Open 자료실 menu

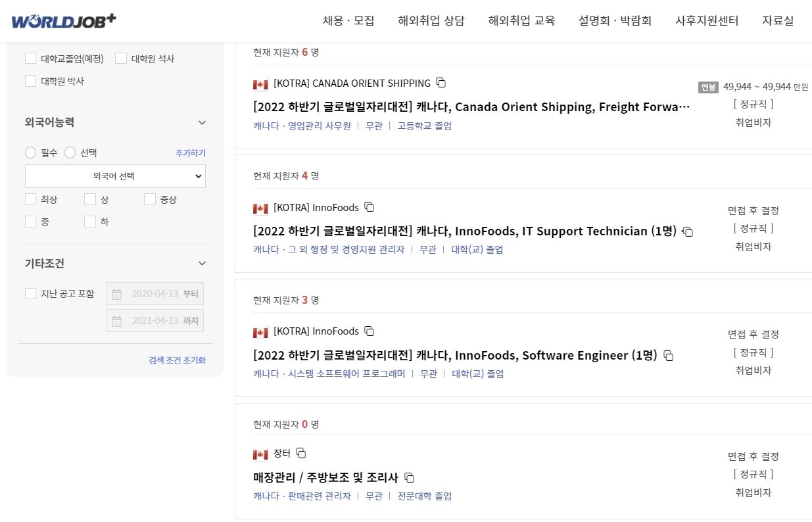778,20
